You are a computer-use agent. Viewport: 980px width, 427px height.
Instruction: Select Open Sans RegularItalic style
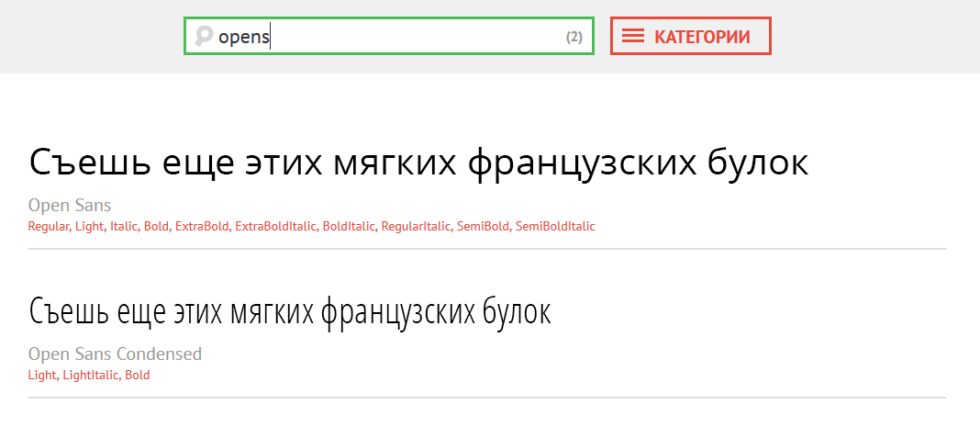pyautogui.click(x=417, y=226)
